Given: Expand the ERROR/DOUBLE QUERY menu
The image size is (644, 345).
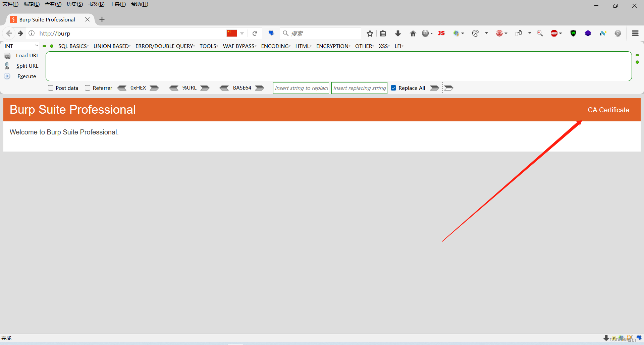Looking at the screenshot, I should point(165,46).
